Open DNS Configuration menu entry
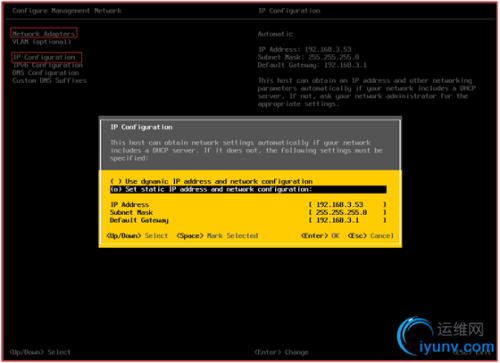500x363 pixels. tap(46, 73)
